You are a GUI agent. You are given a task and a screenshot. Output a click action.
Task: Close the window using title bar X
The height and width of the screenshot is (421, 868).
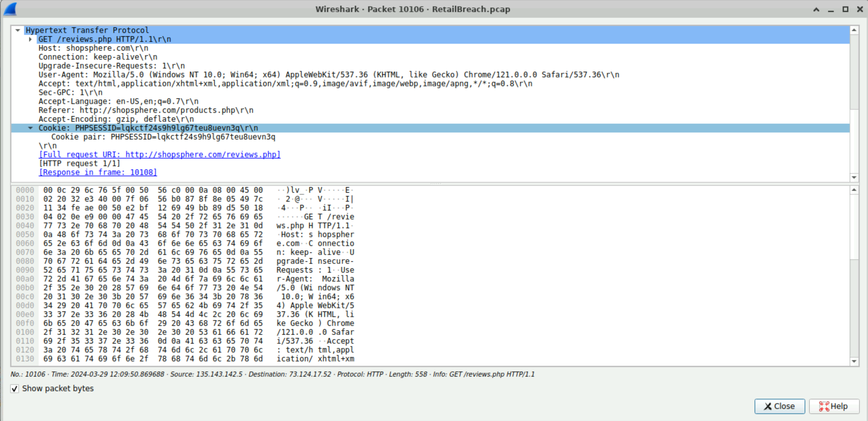coord(860,9)
